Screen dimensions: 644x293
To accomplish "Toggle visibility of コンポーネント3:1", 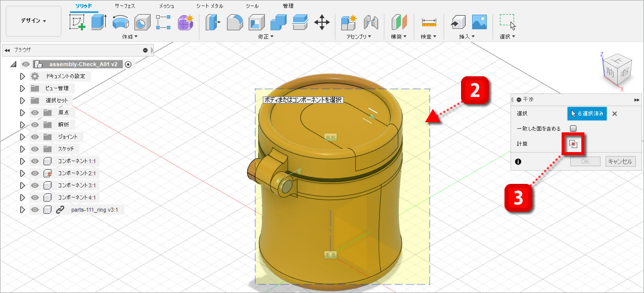I will [35, 185].
